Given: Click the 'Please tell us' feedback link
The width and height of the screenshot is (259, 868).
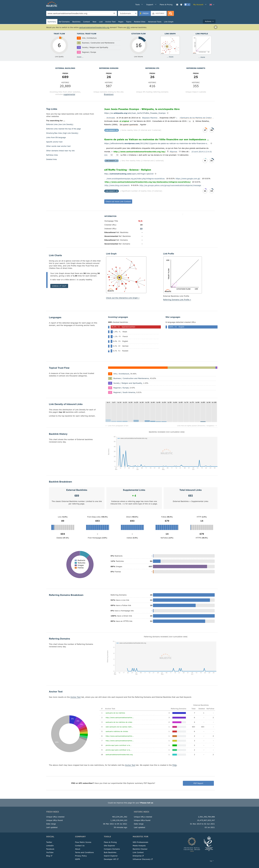Looking at the screenshot, I should pyautogui.click(x=147, y=803).
